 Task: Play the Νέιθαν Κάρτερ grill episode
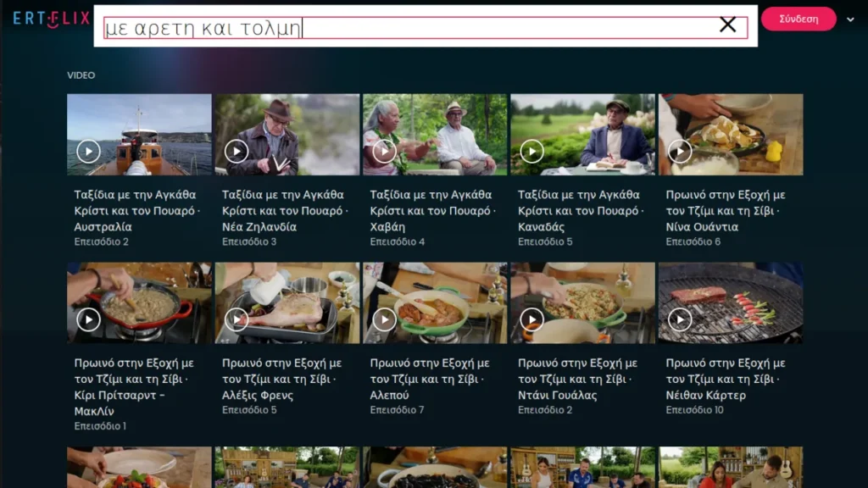680,319
